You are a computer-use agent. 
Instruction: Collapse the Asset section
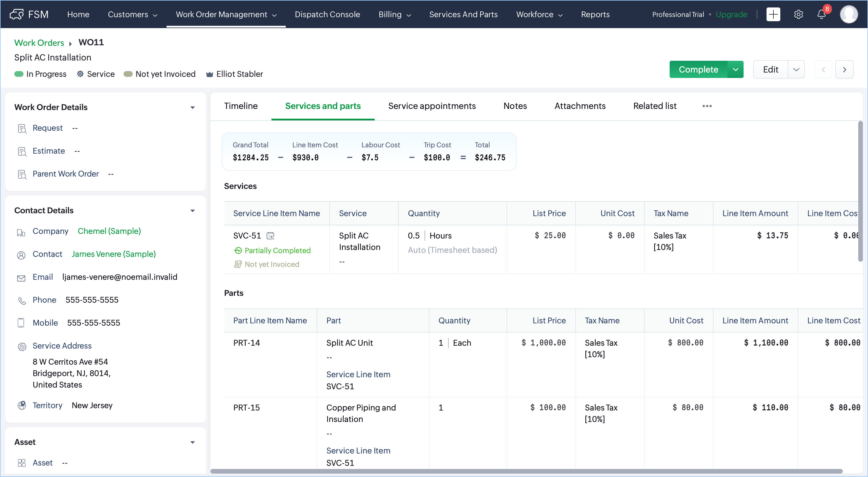(x=192, y=443)
